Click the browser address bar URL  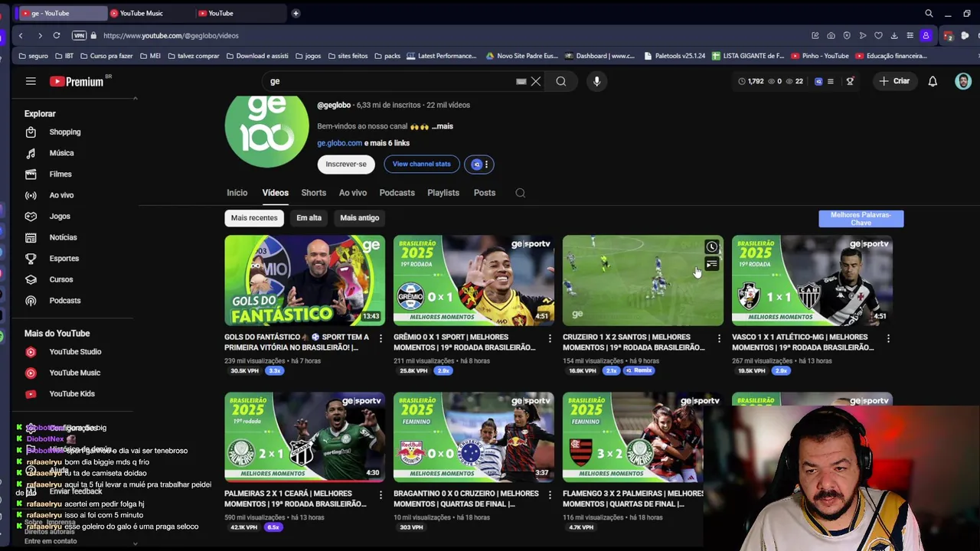click(171, 35)
